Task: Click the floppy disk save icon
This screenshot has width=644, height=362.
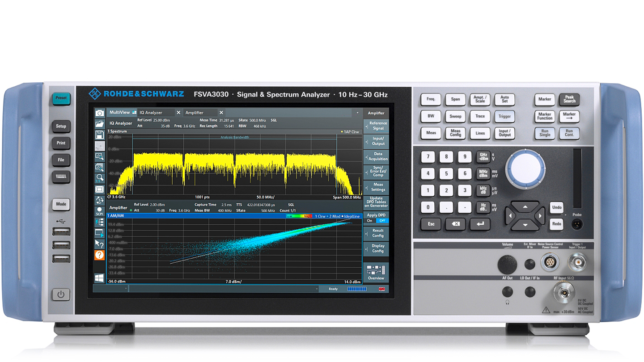Action: [99, 135]
